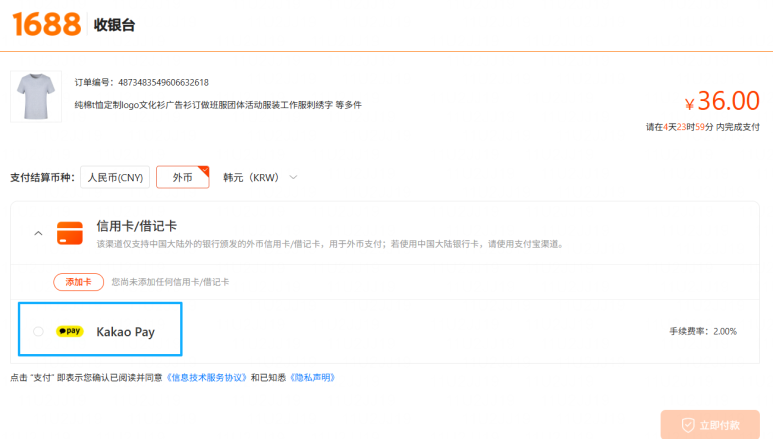773x439 pixels.
Task: Click the Kakao Pay label
Action: 126,331
